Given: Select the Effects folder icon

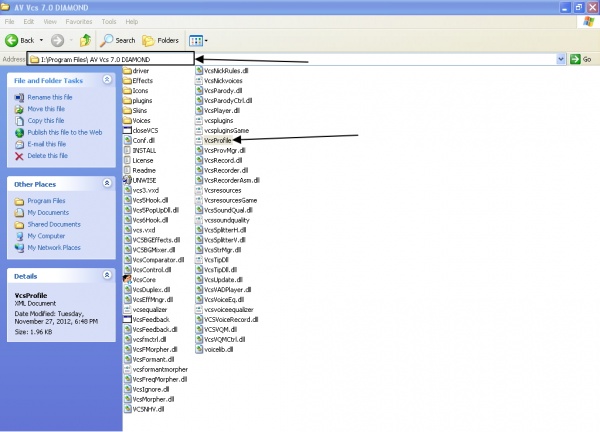Looking at the screenshot, I should (127, 81).
